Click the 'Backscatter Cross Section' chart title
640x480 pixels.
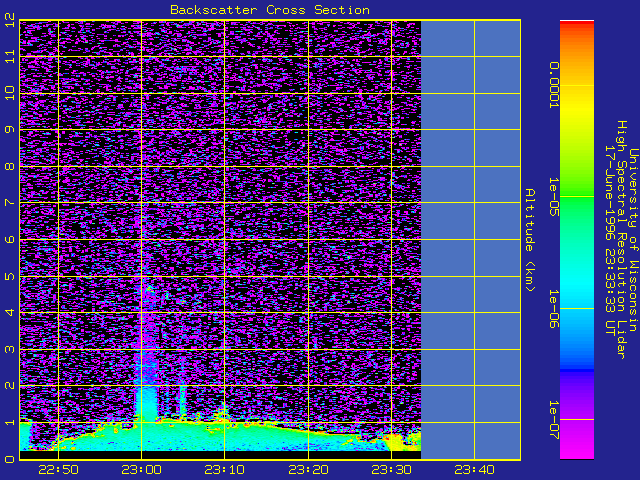[x=270, y=10]
